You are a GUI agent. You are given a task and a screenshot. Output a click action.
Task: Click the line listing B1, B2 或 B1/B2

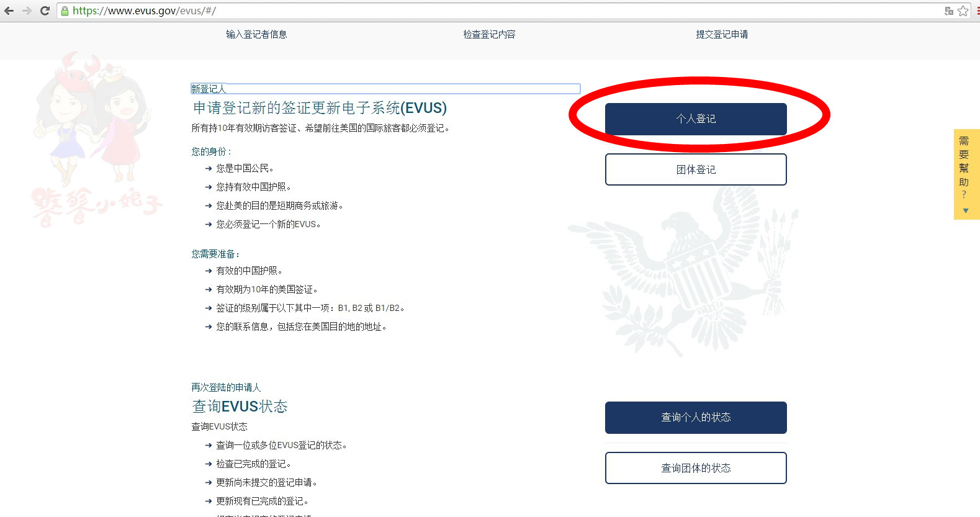coord(310,308)
